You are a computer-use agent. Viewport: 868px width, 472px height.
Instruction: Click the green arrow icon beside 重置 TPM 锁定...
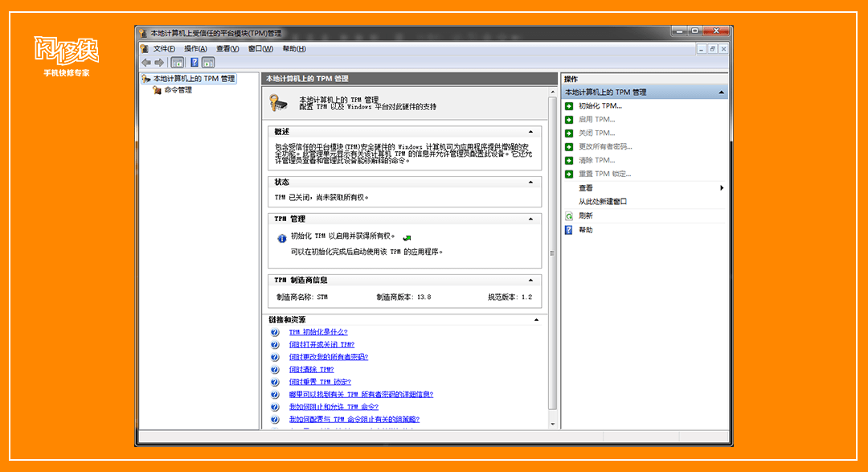[x=569, y=174]
